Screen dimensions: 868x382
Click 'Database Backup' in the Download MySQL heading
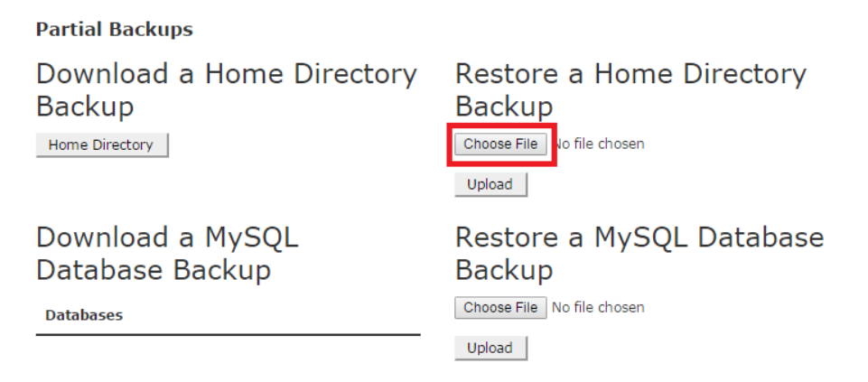coord(154,270)
